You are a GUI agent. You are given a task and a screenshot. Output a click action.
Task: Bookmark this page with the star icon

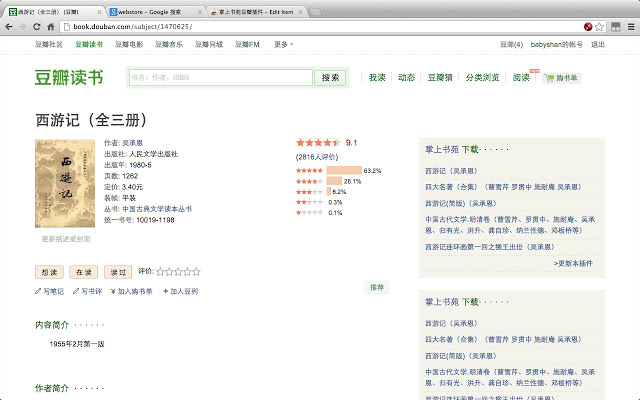click(599, 27)
